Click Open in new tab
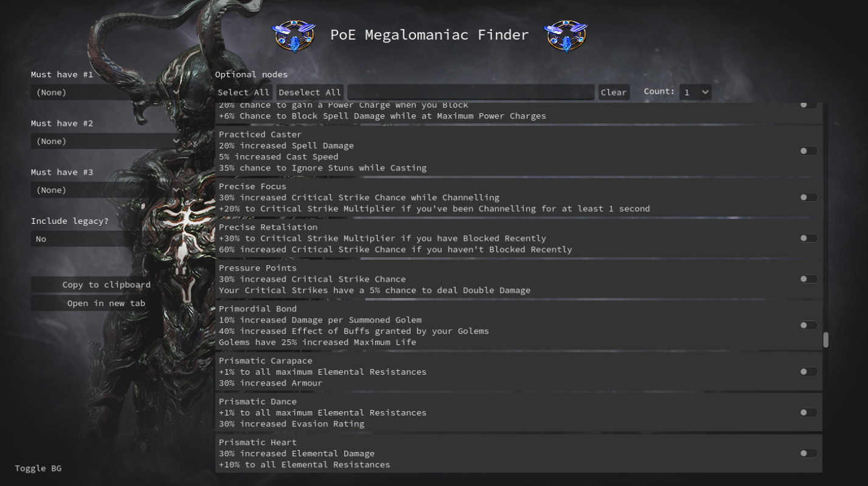Viewport: 868px width, 486px height. click(x=106, y=303)
